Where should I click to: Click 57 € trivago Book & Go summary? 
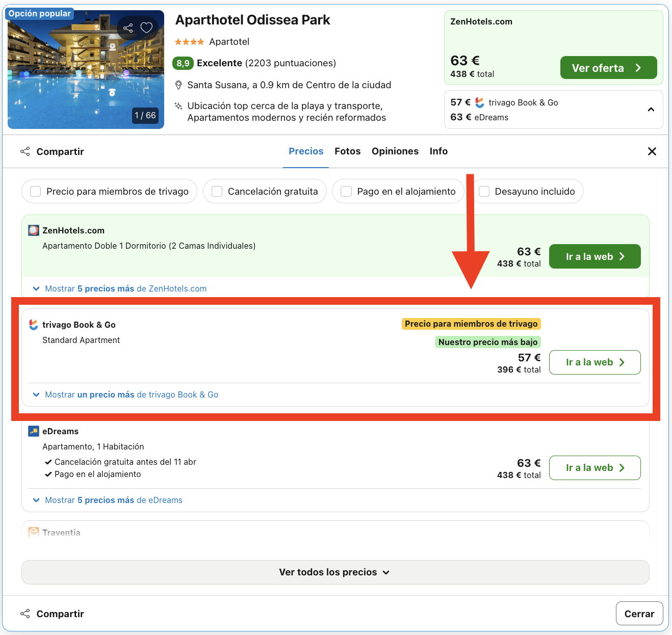(504, 102)
